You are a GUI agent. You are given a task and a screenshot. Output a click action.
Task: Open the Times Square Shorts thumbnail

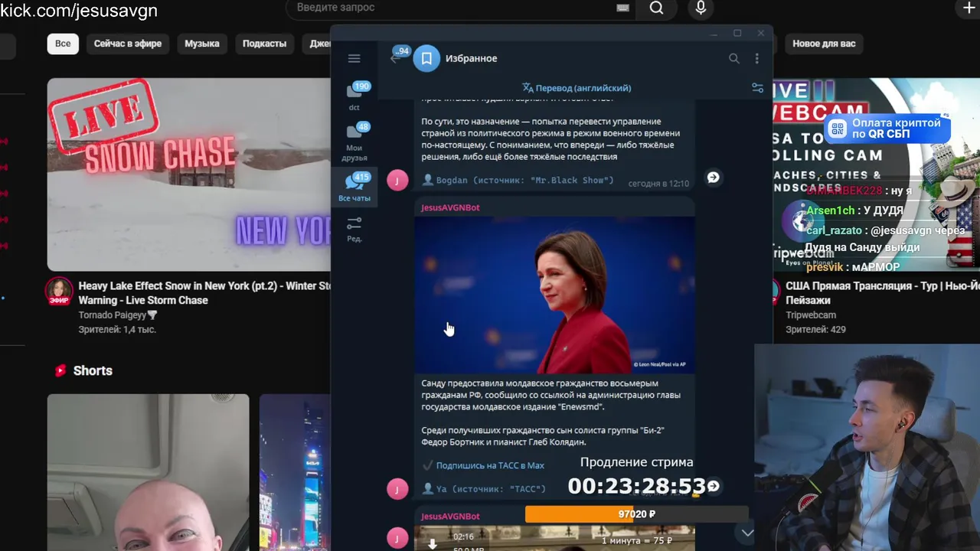point(295,472)
